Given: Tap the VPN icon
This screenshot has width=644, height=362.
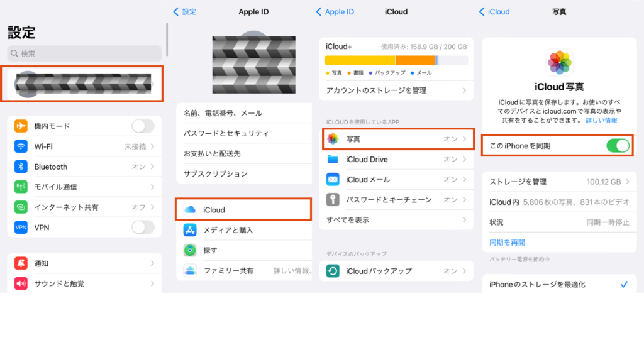Looking at the screenshot, I should point(21,228).
